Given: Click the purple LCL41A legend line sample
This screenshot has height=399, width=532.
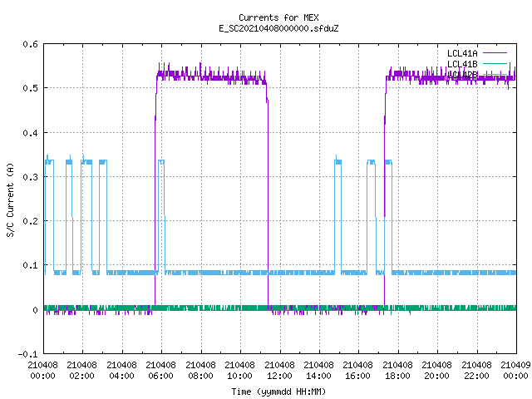Looking at the screenshot, I should 495,53.
